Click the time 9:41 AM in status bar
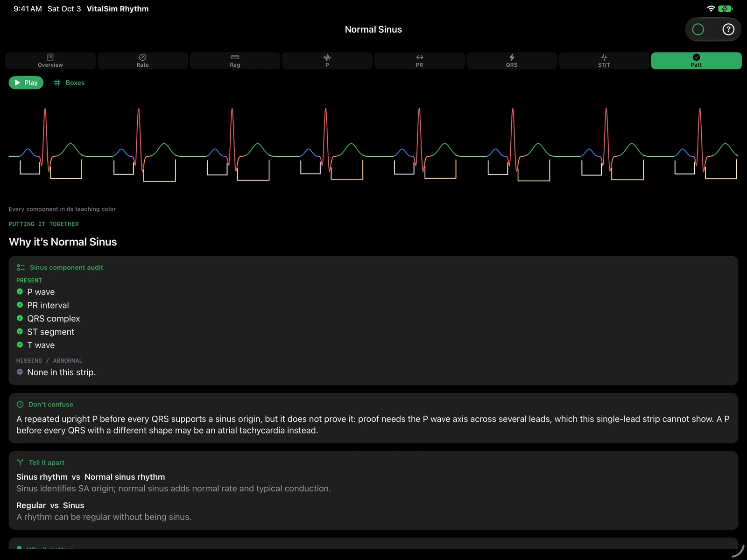 point(28,9)
